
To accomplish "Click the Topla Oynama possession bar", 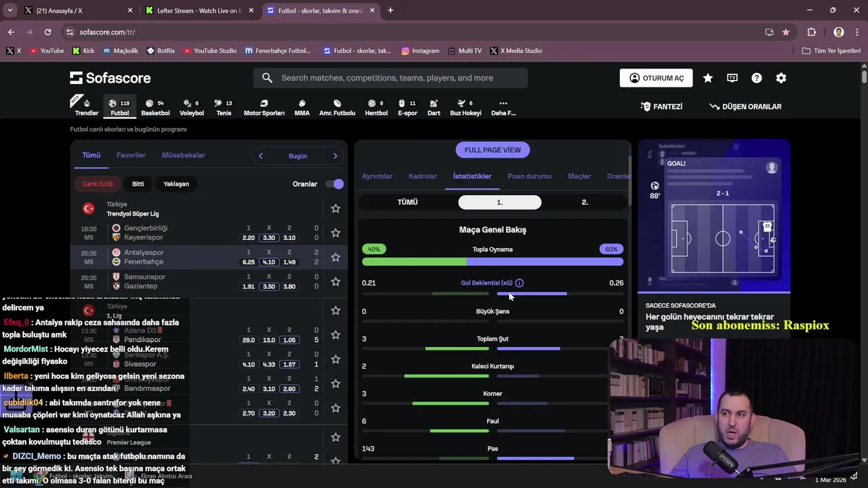I will pyautogui.click(x=492, y=261).
